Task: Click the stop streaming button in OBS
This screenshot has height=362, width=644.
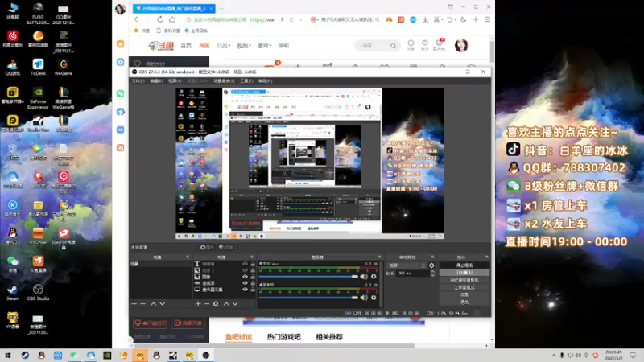Action: coord(464,265)
